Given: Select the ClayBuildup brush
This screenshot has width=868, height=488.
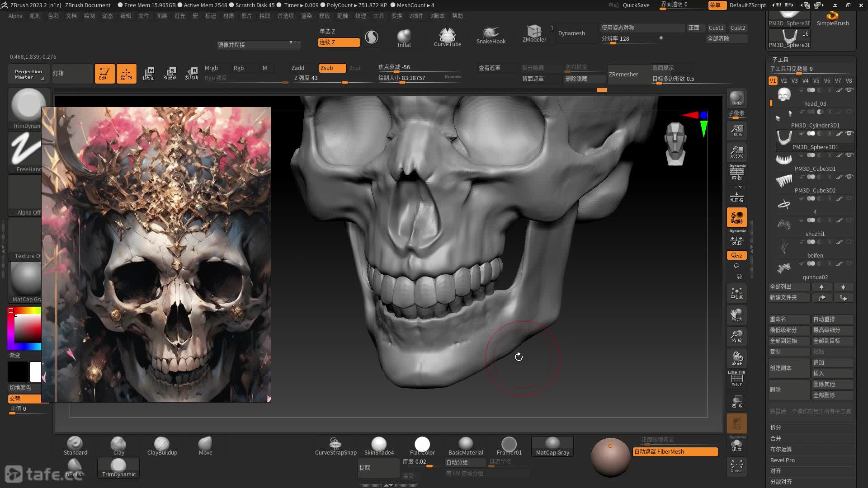Looking at the screenshot, I should pos(162,446).
